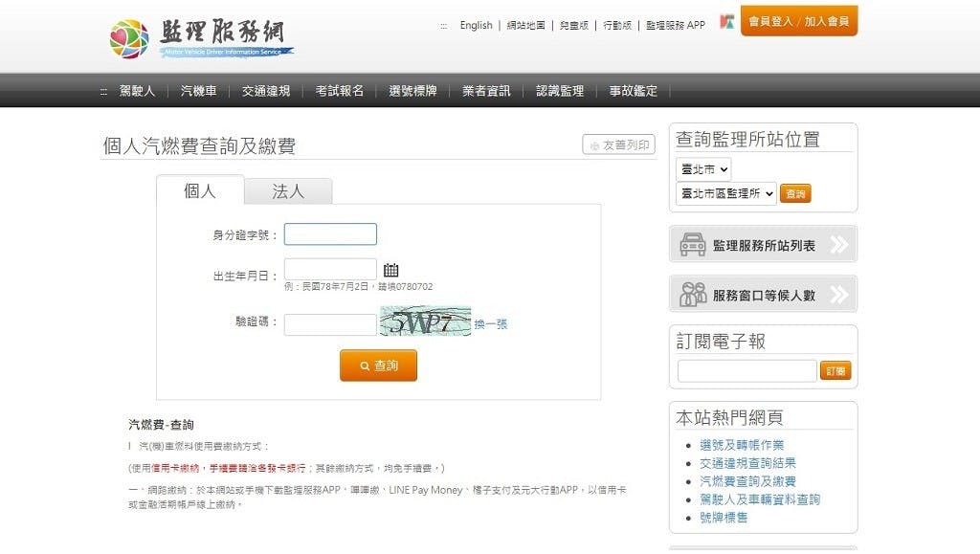Switch to the 個人 tab
Screen dimensions: 980x554
pos(200,190)
